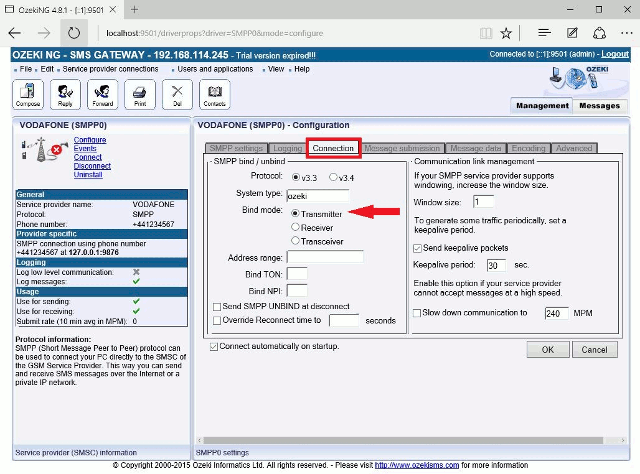
Task: Visit the ozekisms.com link
Action: [x=417, y=465]
